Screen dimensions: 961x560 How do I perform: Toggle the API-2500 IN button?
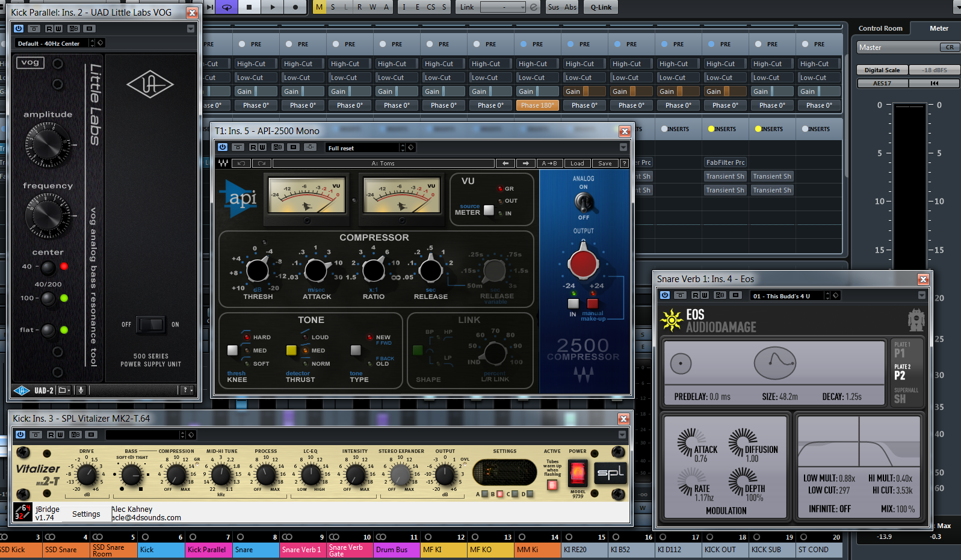pyautogui.click(x=573, y=304)
